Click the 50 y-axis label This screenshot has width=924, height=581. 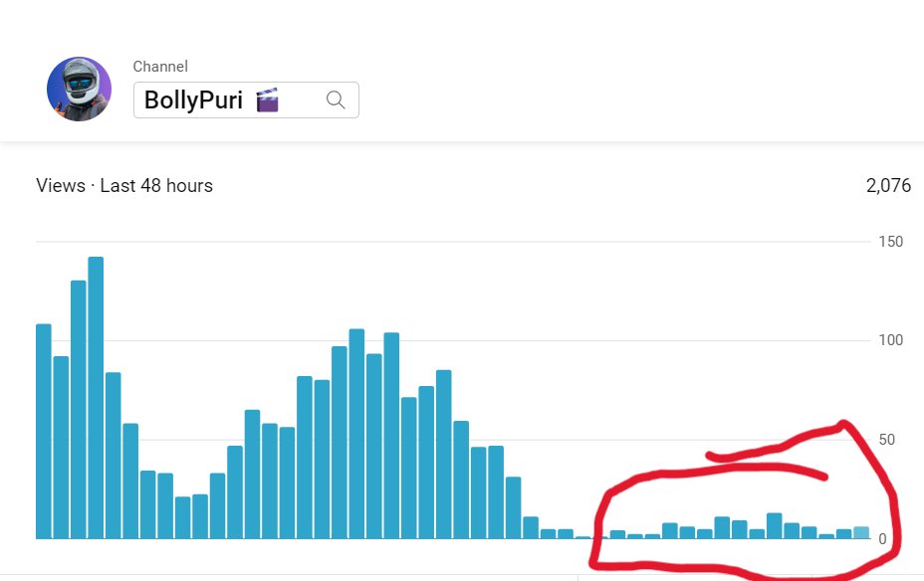tap(886, 440)
